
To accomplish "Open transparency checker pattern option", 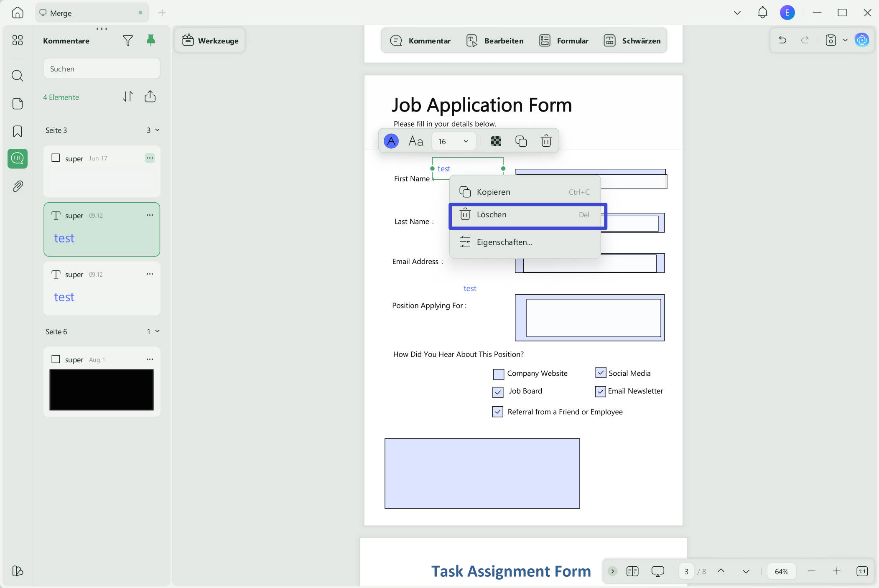I will point(496,141).
